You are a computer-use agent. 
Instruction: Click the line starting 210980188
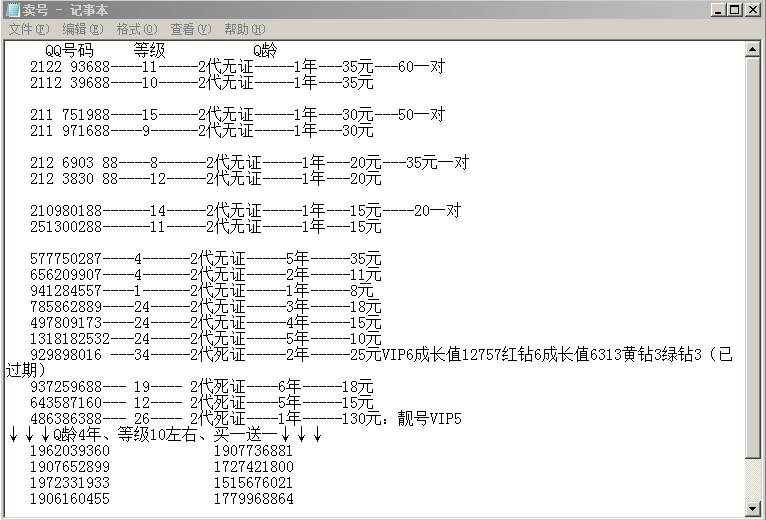tap(245, 211)
